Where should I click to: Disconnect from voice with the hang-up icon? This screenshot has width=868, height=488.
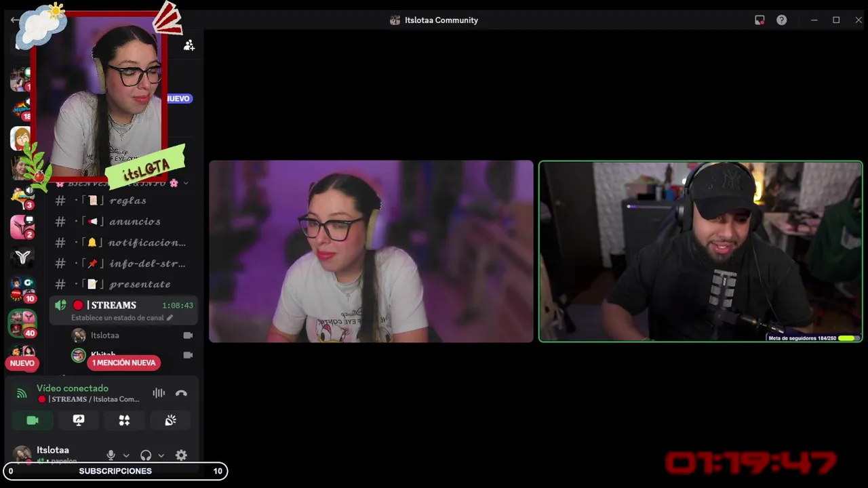point(181,393)
